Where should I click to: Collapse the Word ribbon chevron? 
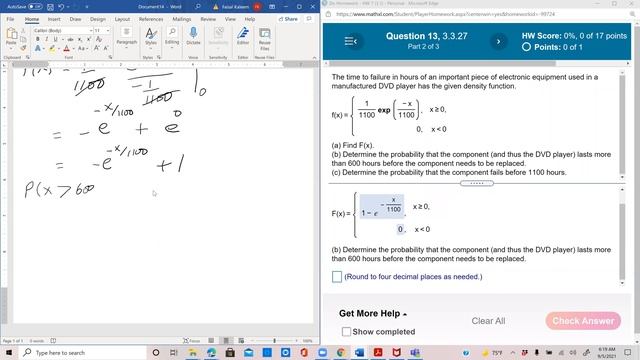[x=314, y=58]
